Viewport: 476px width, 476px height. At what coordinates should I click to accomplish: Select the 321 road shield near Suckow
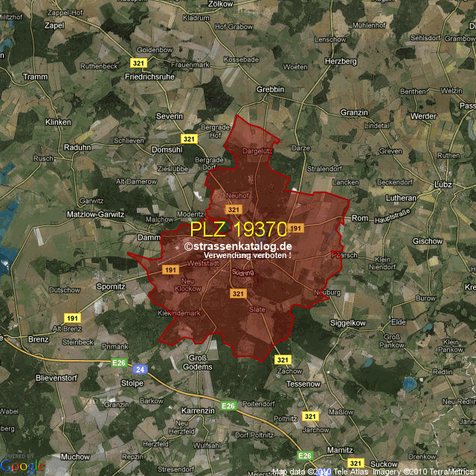[x=356, y=462]
